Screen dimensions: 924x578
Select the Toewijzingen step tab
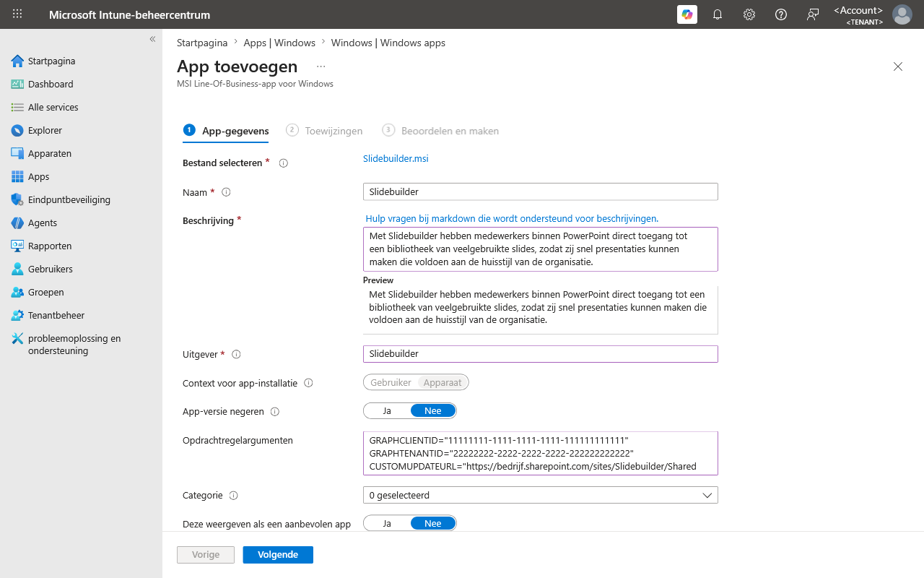pos(324,131)
